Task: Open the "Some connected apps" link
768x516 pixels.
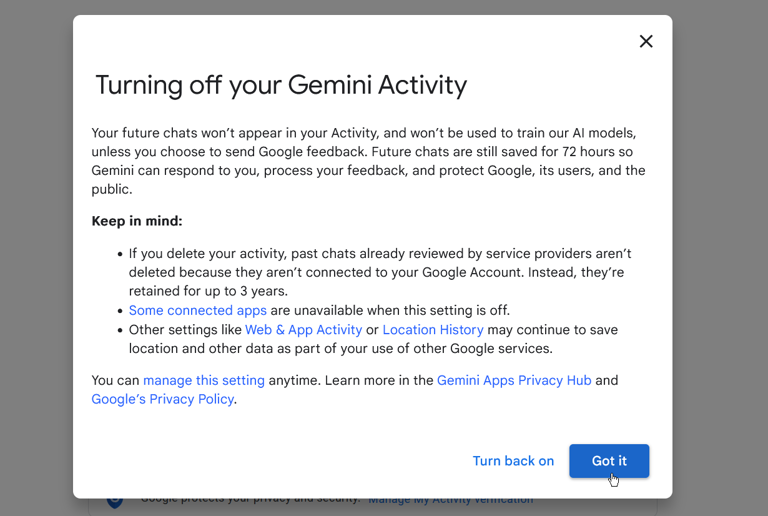Action: [198, 310]
